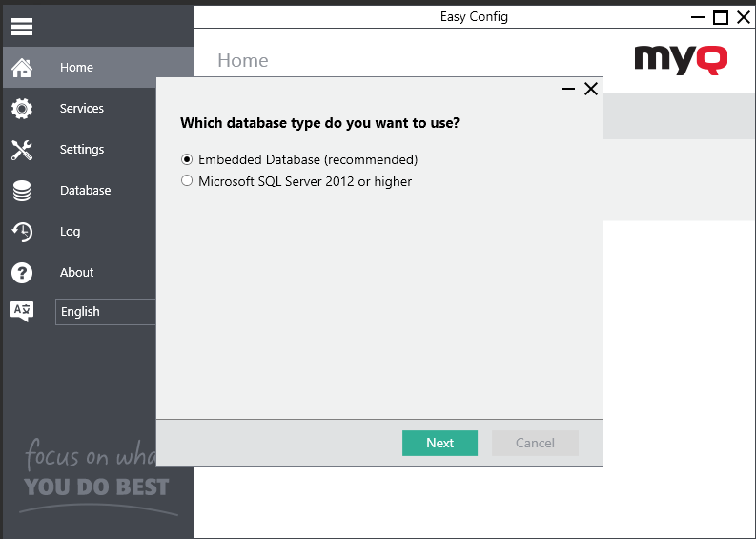This screenshot has width=756, height=539.
Task: Click the Settings wrench icon
Action: pyautogui.click(x=22, y=150)
